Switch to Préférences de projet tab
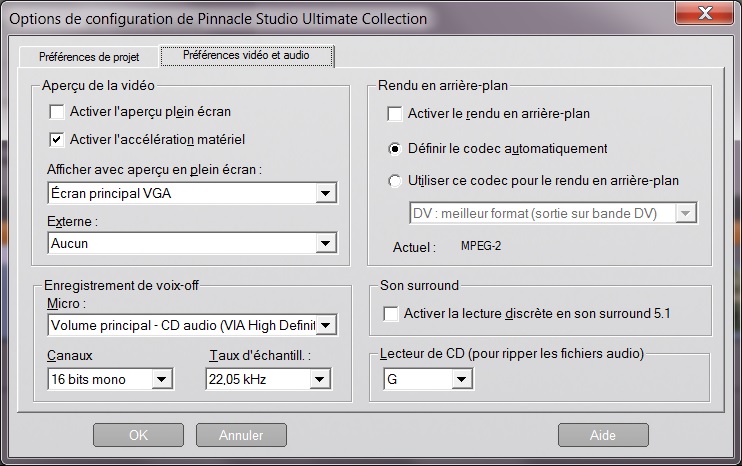 point(89,57)
